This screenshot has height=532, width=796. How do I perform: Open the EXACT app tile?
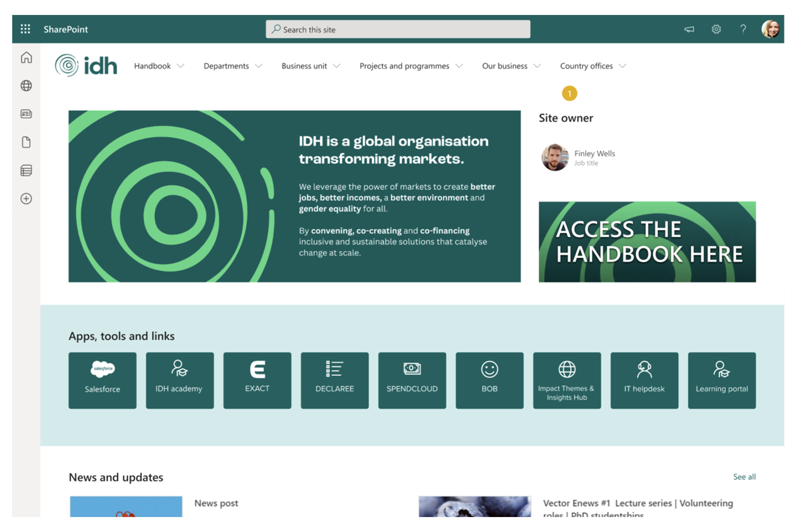[x=257, y=380]
